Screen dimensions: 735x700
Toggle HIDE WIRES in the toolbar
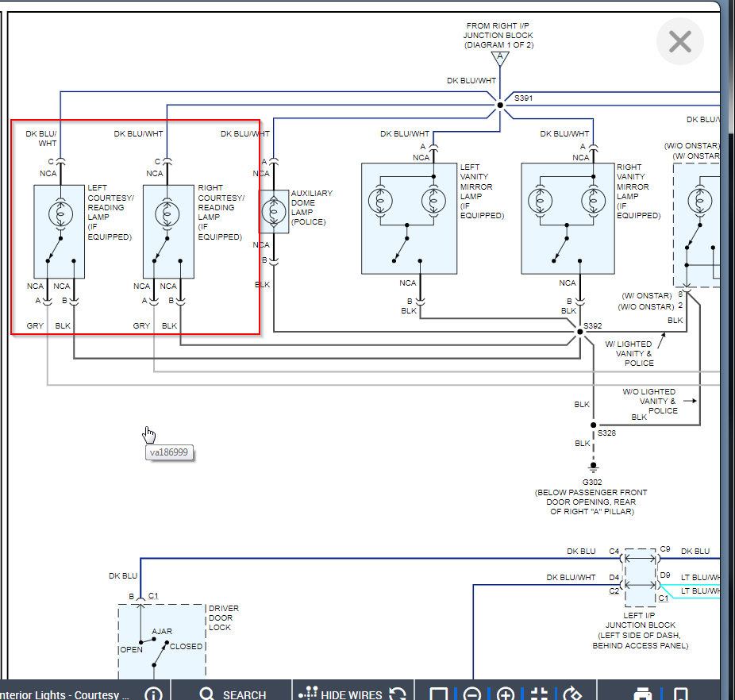click(x=342, y=694)
